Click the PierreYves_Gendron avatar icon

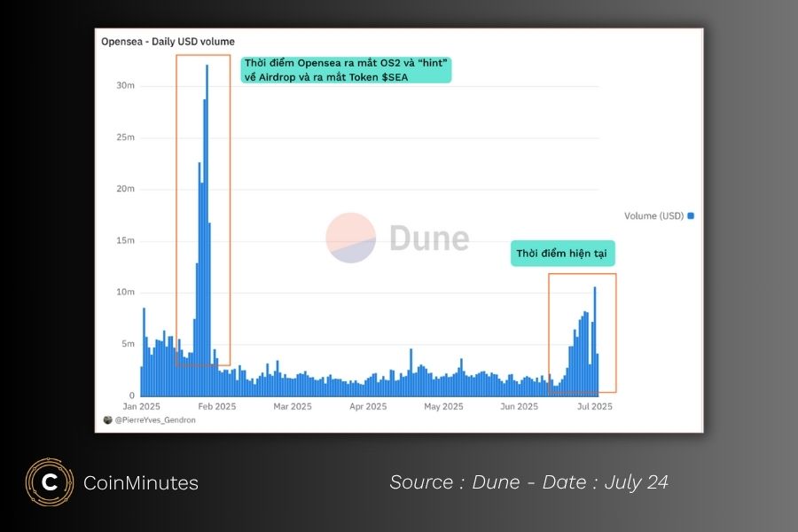point(108,420)
